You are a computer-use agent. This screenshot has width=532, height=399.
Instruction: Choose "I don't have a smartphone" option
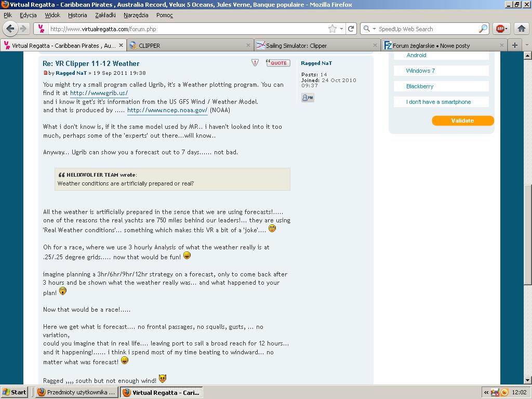click(x=438, y=102)
